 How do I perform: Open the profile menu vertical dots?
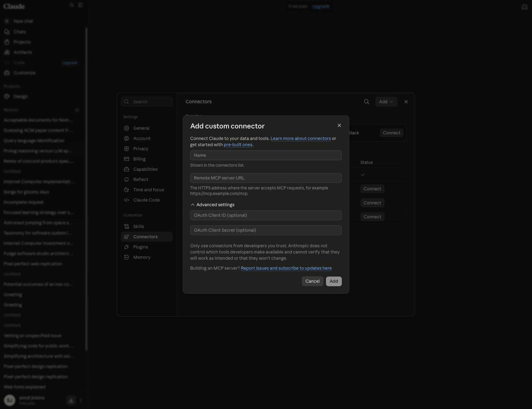81,400
